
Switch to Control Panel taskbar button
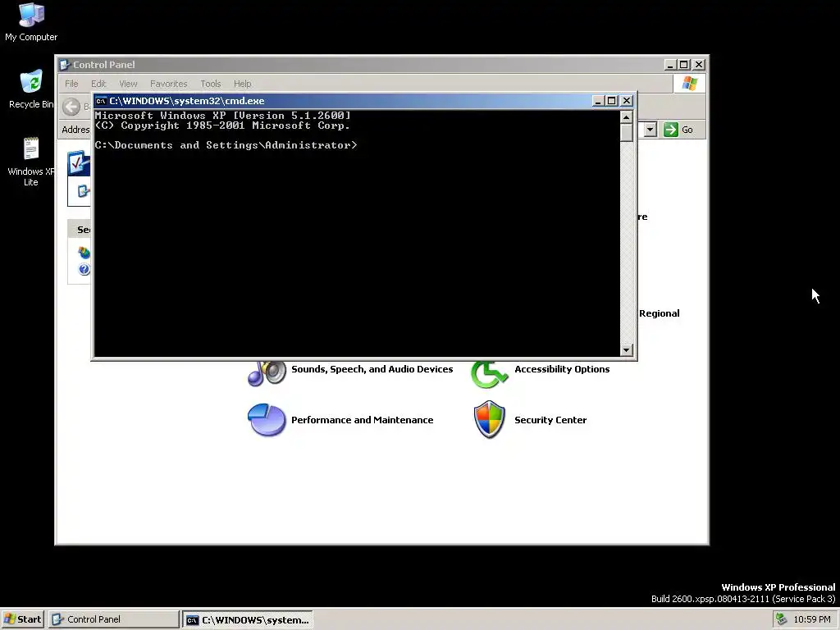[x=114, y=619]
